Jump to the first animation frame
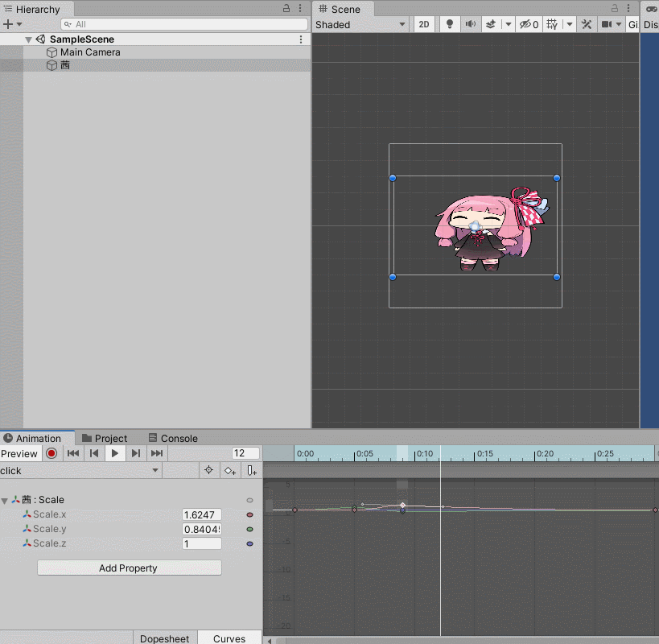This screenshot has width=659, height=644. 73,453
